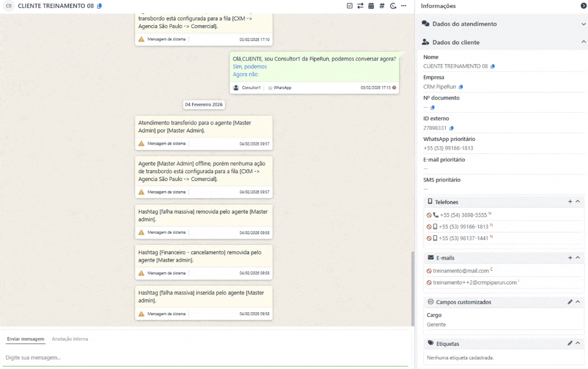The image size is (588, 369).
Task: Collapse the Telefones section chevron
Action: (578, 202)
